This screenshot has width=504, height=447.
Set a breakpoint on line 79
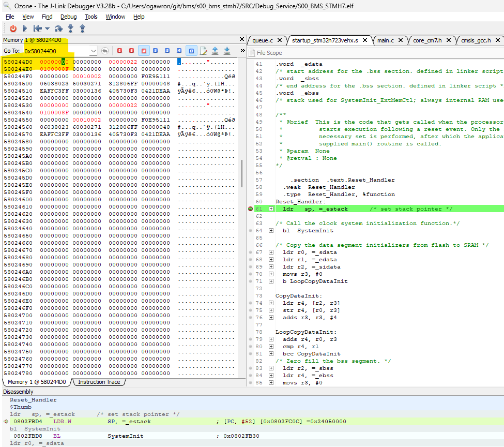(250, 339)
